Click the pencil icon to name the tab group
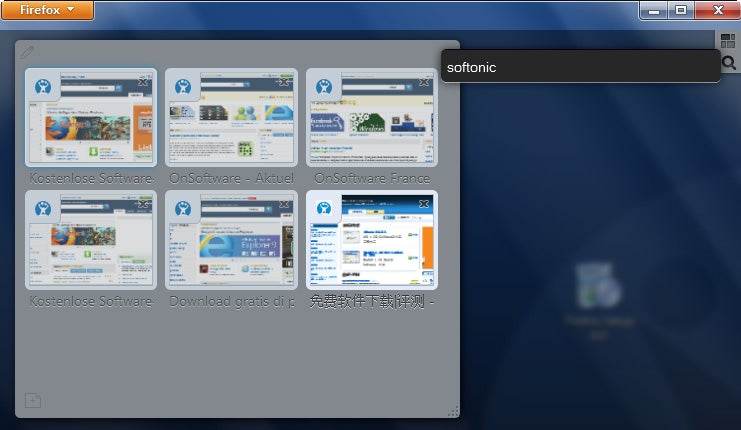The height and width of the screenshot is (430, 741). click(x=27, y=52)
